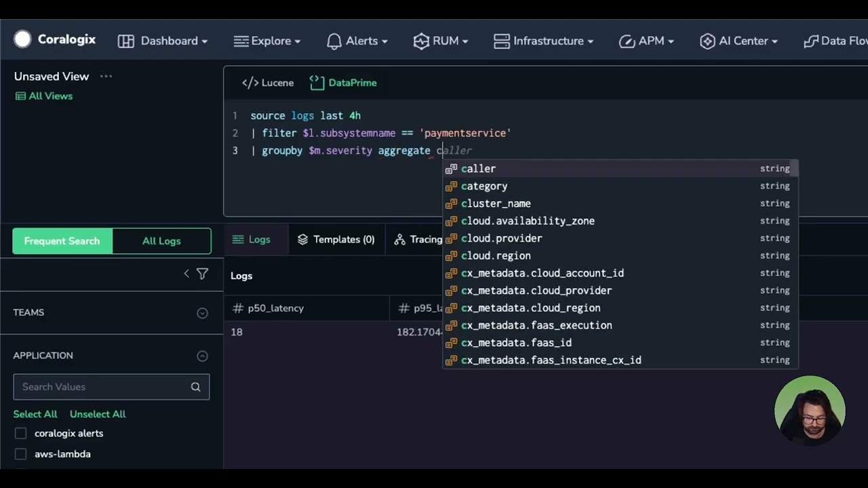Click the APM gauge icon

tap(627, 41)
